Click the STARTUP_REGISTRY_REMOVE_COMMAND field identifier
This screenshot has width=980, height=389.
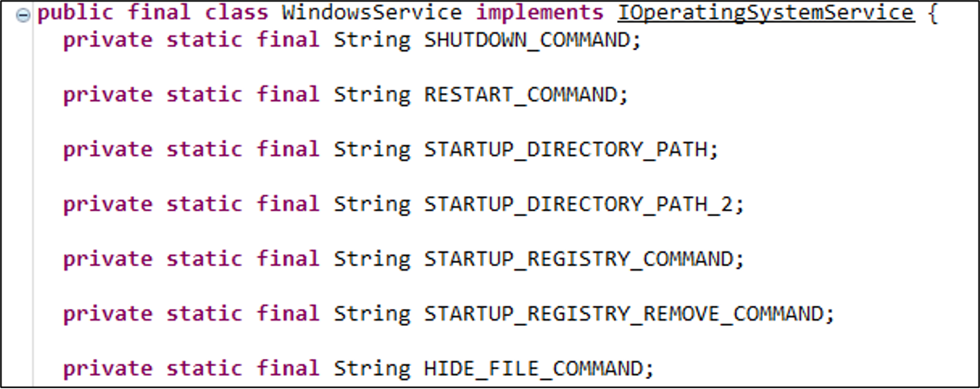click(624, 314)
